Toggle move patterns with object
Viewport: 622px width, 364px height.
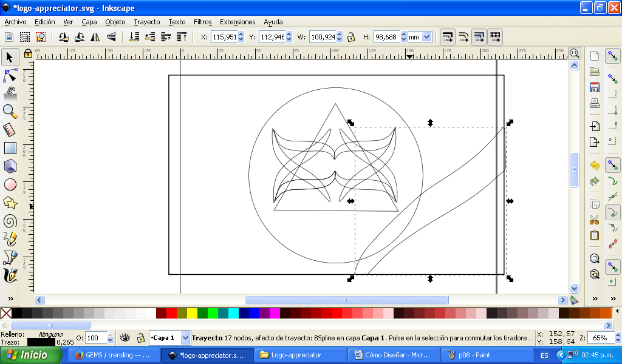(495, 37)
